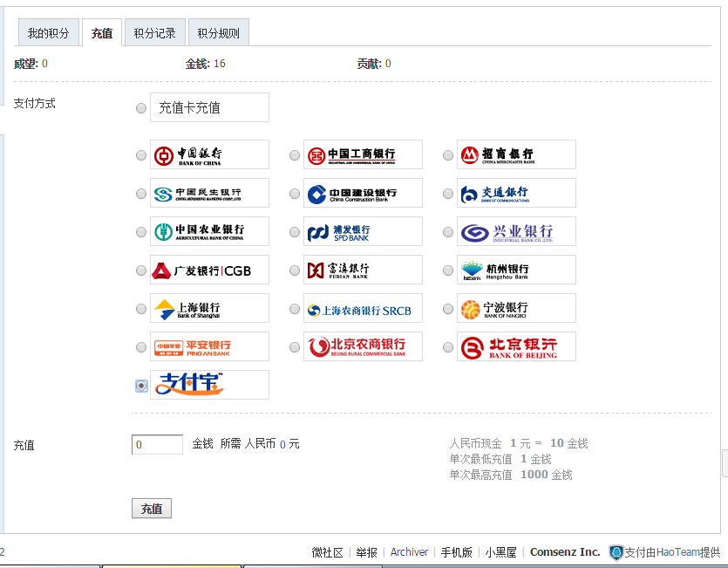Click the 充值 submit button
The width and height of the screenshot is (728, 568).
[152, 509]
